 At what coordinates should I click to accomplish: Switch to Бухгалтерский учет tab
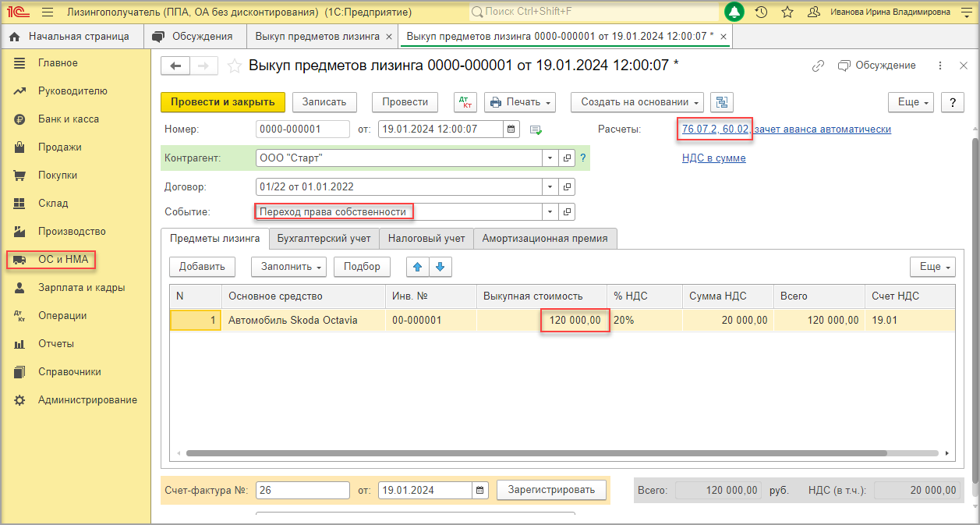coord(324,239)
